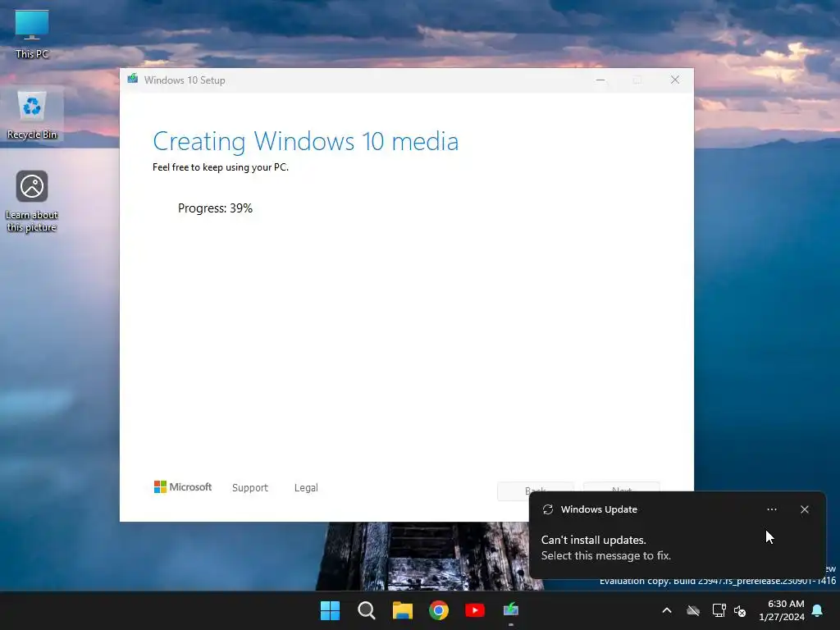Open YouTube from the taskbar
The image size is (840, 630).
[x=475, y=610]
